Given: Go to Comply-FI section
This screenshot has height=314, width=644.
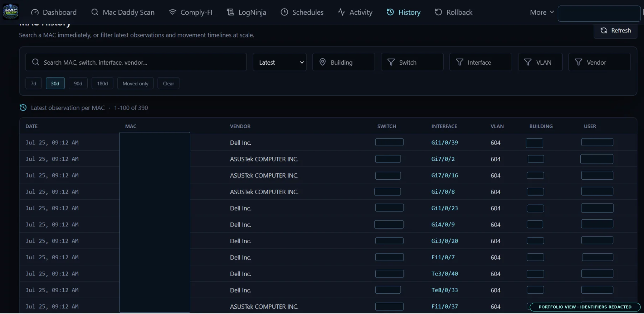Looking at the screenshot, I should tap(191, 12).
